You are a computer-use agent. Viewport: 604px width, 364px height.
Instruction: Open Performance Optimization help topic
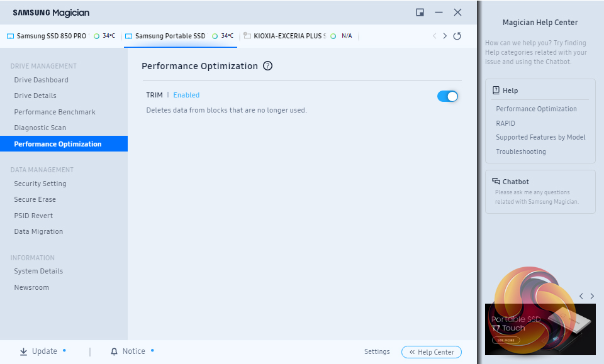536,109
